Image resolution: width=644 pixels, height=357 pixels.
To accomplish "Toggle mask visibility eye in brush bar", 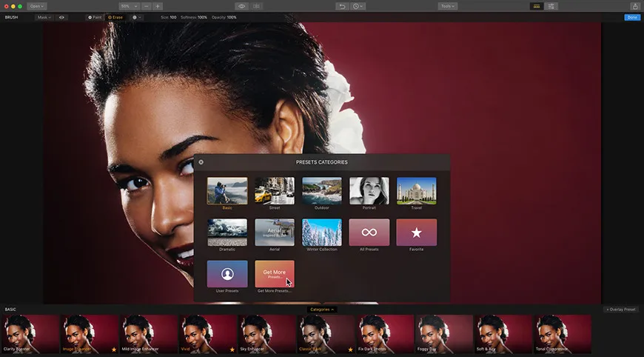I will click(61, 17).
